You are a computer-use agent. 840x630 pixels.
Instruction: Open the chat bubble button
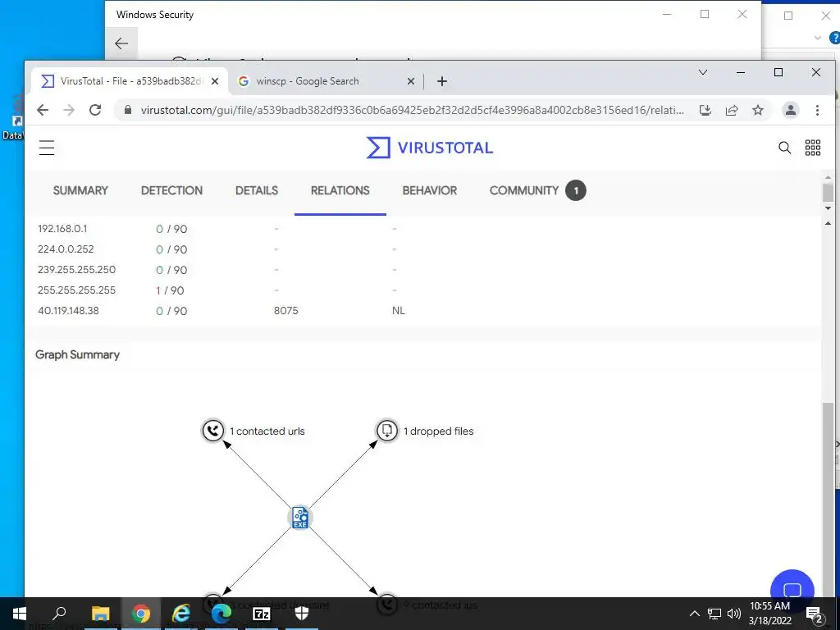click(792, 589)
